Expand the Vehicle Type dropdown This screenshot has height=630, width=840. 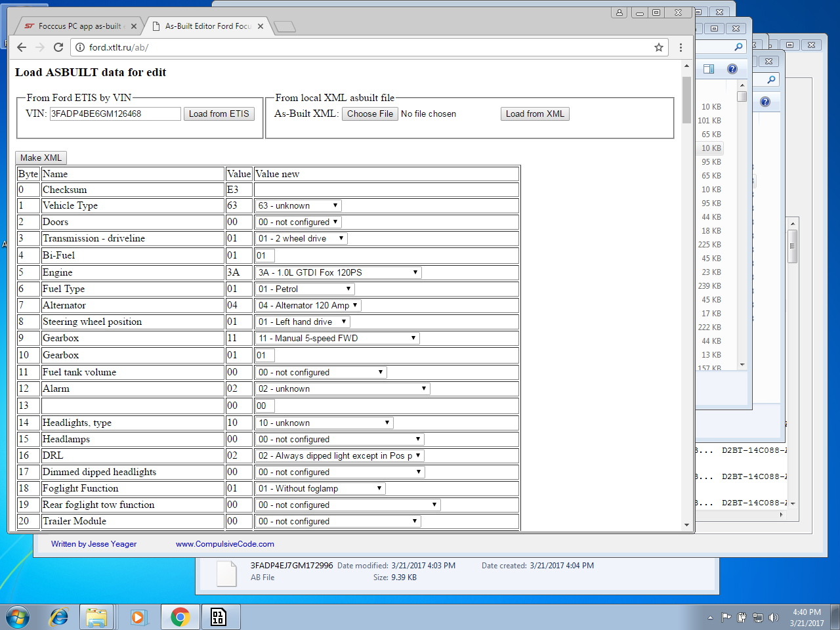pos(298,206)
